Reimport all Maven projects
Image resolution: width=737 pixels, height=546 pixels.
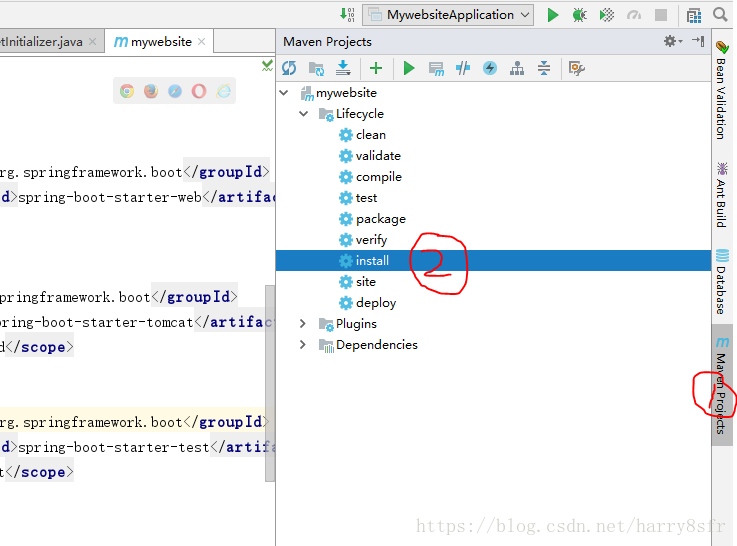[289, 69]
